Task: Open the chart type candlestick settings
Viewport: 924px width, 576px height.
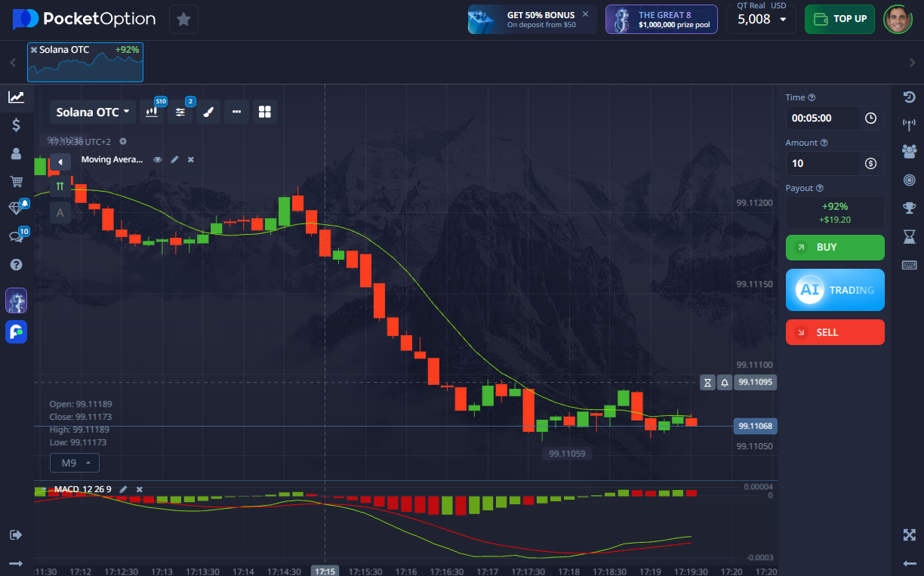Action: 153,112
